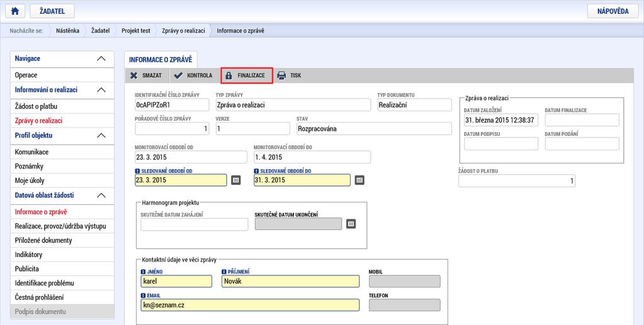Open calendar for Sledované období do
Viewport: 644px width, 325px height.
pos(359,180)
